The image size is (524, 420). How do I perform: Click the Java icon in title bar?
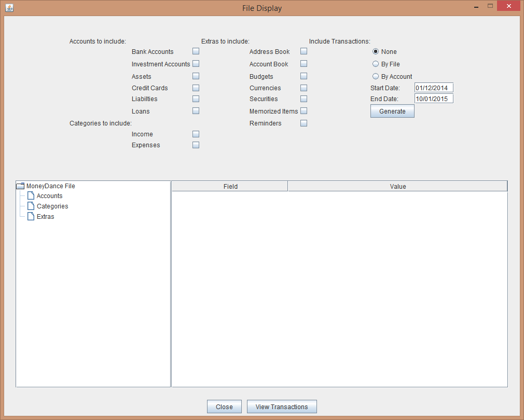9,8
